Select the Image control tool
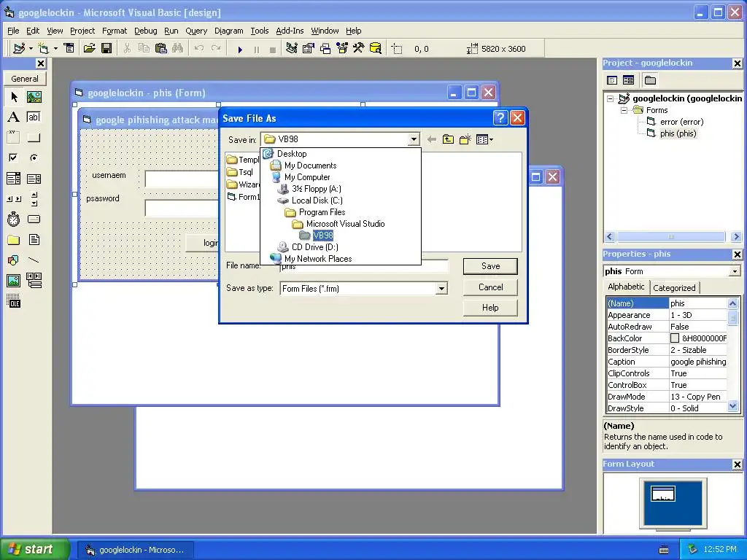Viewport: 747px width, 560px height. click(14, 281)
